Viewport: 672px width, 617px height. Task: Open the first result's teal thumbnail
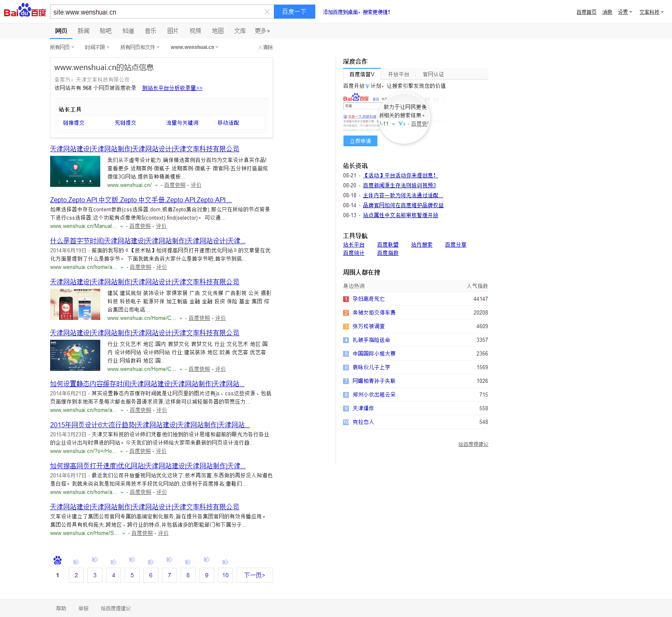pos(75,171)
